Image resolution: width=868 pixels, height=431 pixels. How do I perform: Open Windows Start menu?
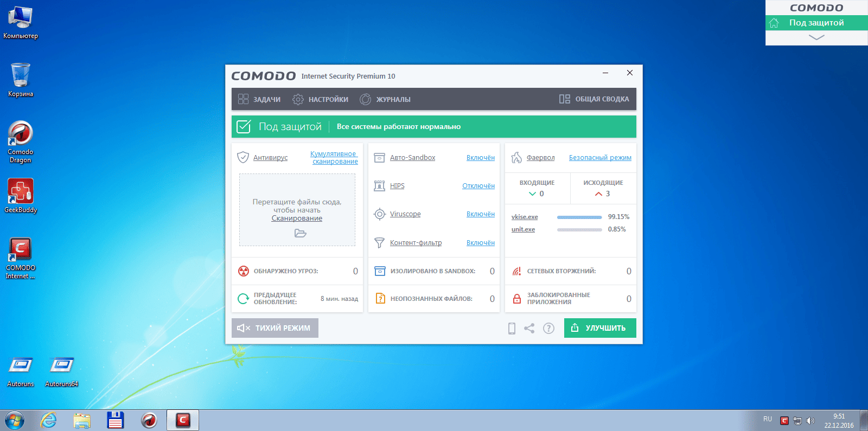[x=15, y=420]
